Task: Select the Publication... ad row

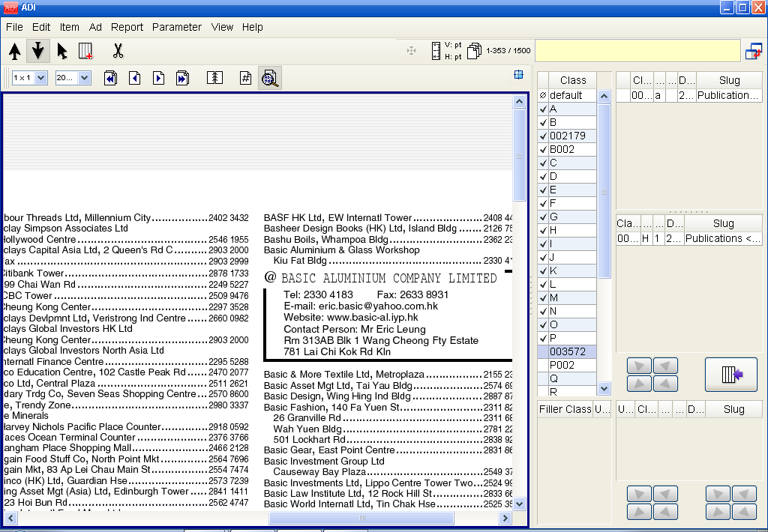Action: point(689,95)
